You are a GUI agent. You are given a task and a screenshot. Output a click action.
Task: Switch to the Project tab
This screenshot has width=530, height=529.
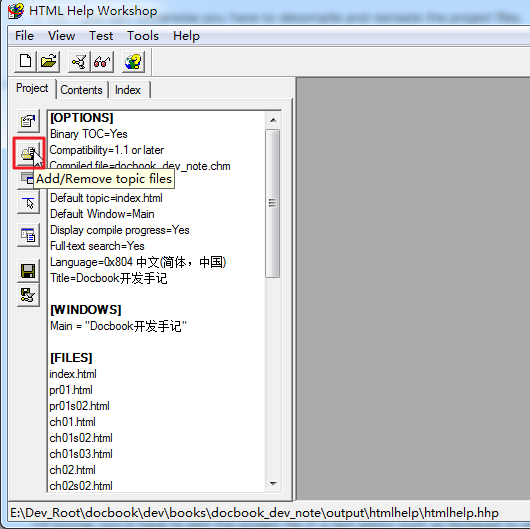[x=32, y=88]
